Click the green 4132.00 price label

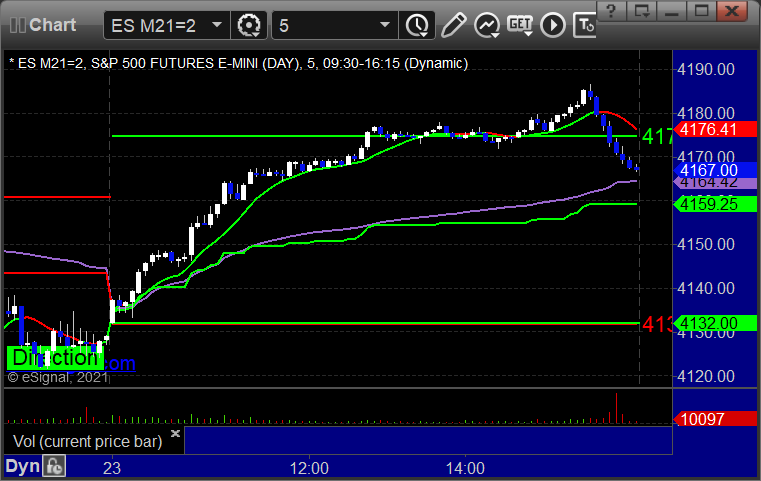(x=715, y=323)
